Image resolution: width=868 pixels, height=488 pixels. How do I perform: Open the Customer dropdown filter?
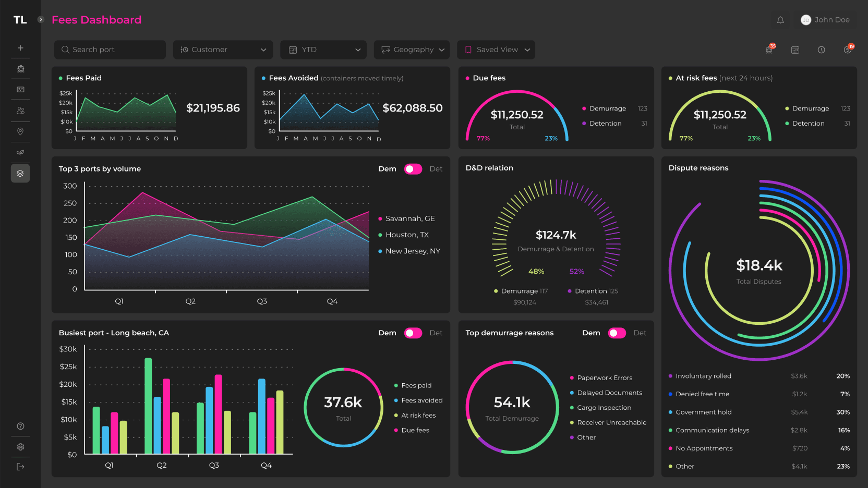(223, 50)
